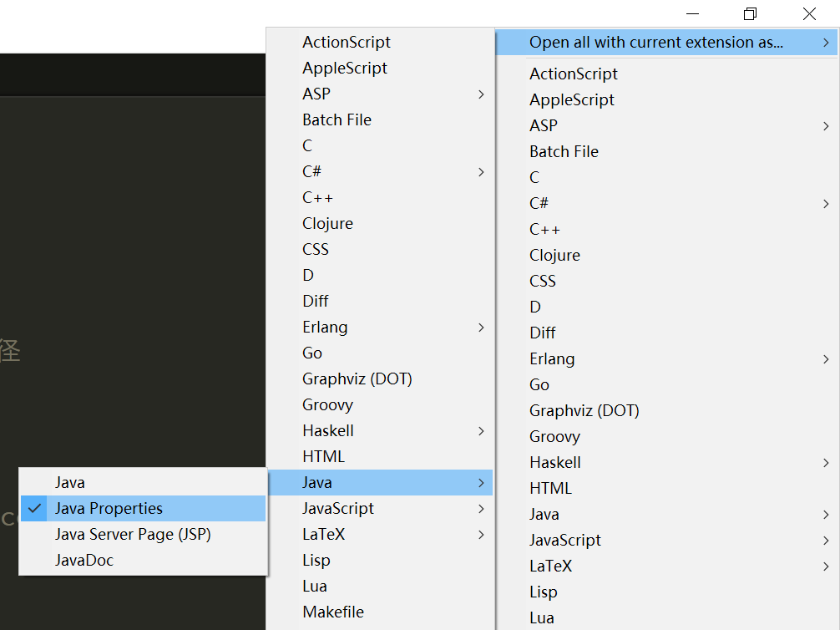Select ActionScript below the 'Open all…' header

point(666,74)
